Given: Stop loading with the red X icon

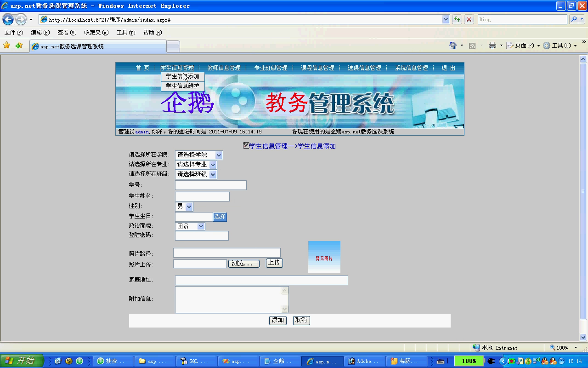Looking at the screenshot, I should click(x=469, y=19).
